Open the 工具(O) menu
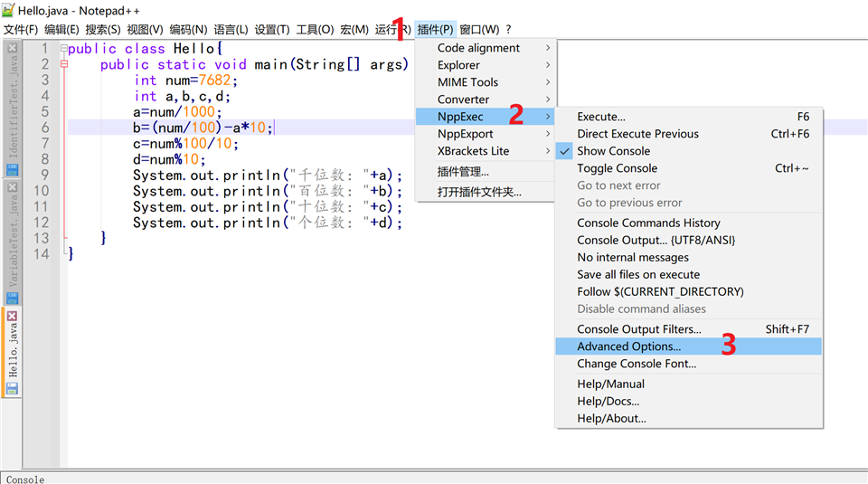 pos(315,29)
